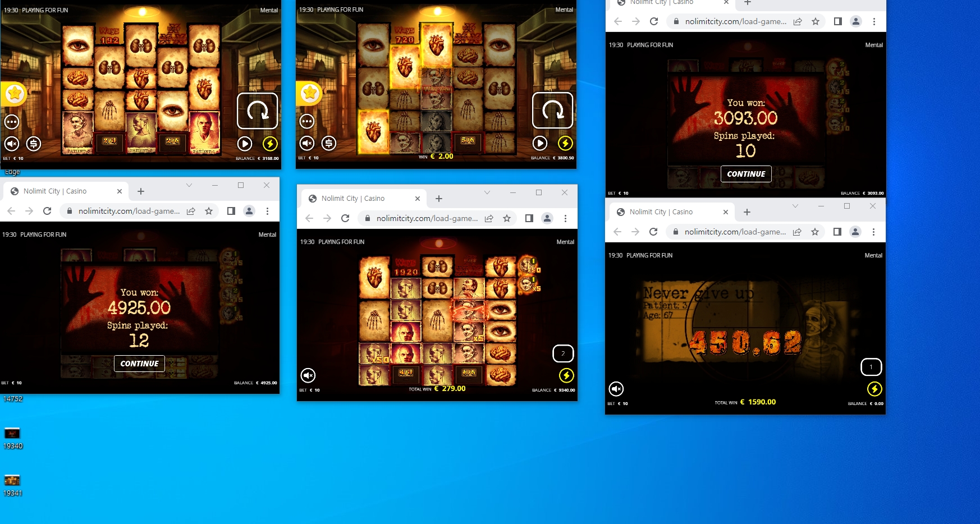Image resolution: width=980 pixels, height=524 pixels.
Task: Click the yellow star in the 3800.50 balance game
Action: tap(310, 93)
